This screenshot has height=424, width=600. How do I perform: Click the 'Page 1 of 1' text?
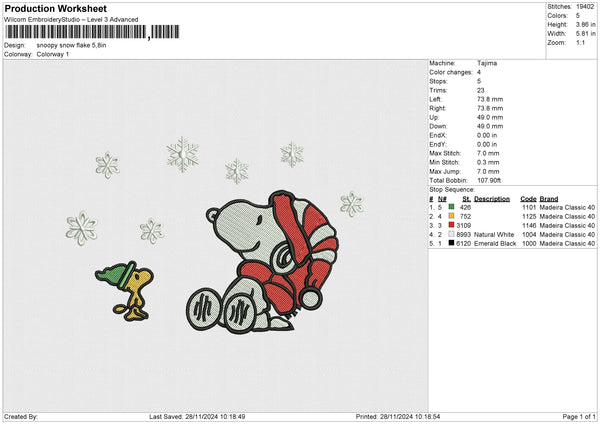(579, 416)
